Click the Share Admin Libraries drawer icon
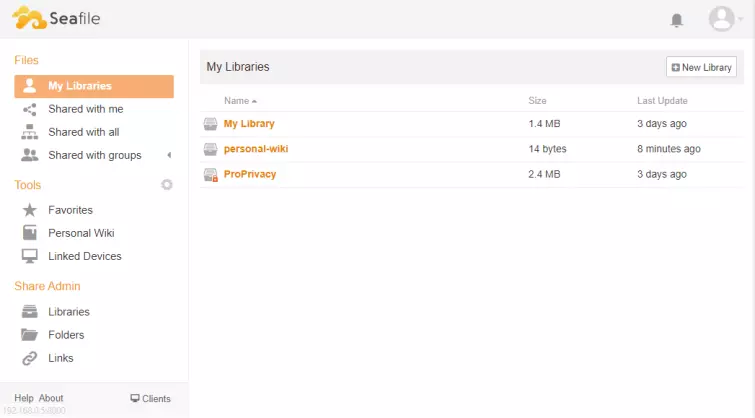The width and height of the screenshot is (755, 418). [29, 312]
